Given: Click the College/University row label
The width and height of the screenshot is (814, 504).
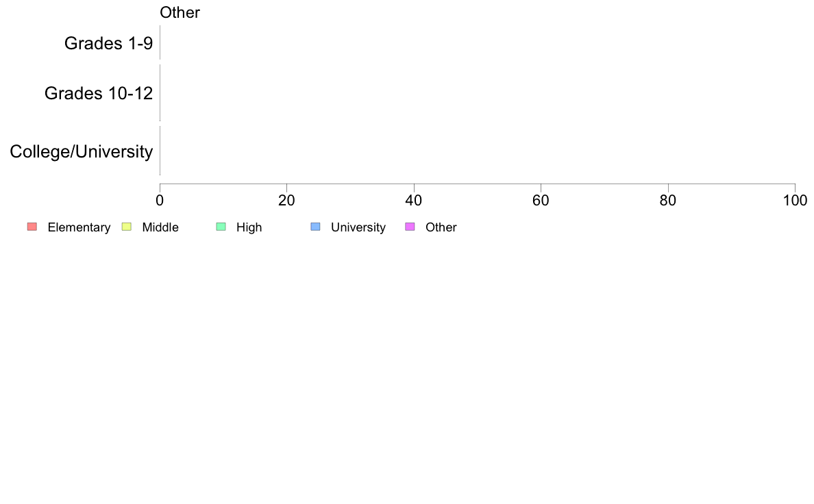Looking at the screenshot, I should click(x=82, y=151).
